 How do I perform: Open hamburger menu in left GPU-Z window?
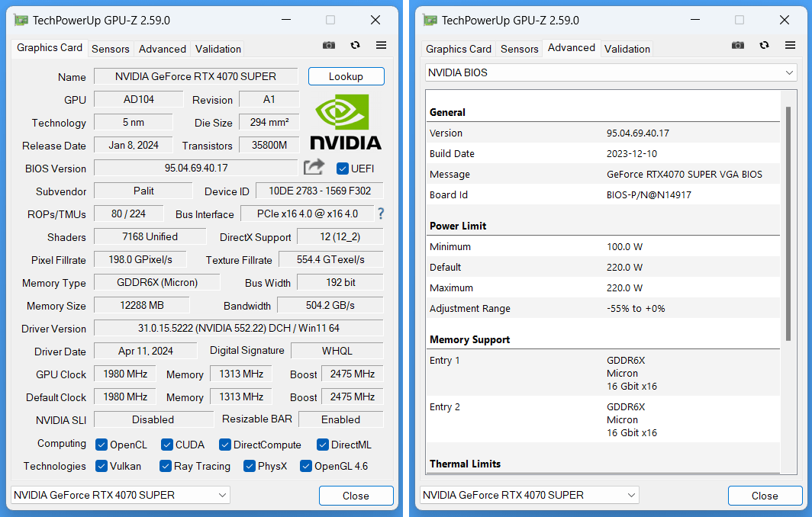[381, 45]
